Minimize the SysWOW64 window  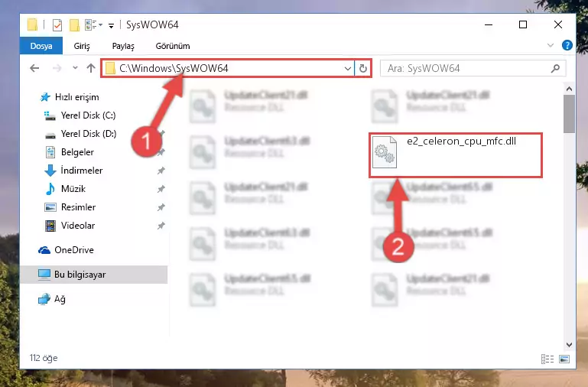(x=489, y=24)
